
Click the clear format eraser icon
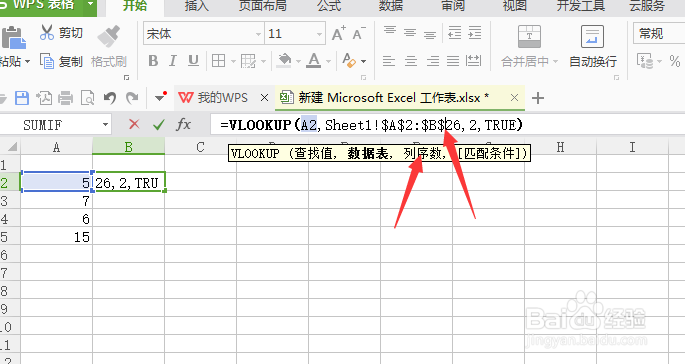(349, 61)
